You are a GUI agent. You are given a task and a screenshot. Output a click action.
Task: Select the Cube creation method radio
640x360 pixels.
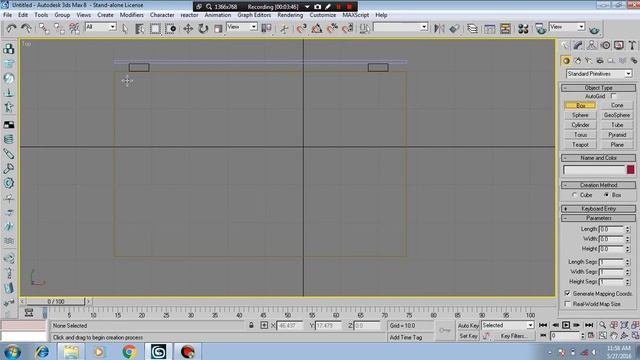point(575,195)
